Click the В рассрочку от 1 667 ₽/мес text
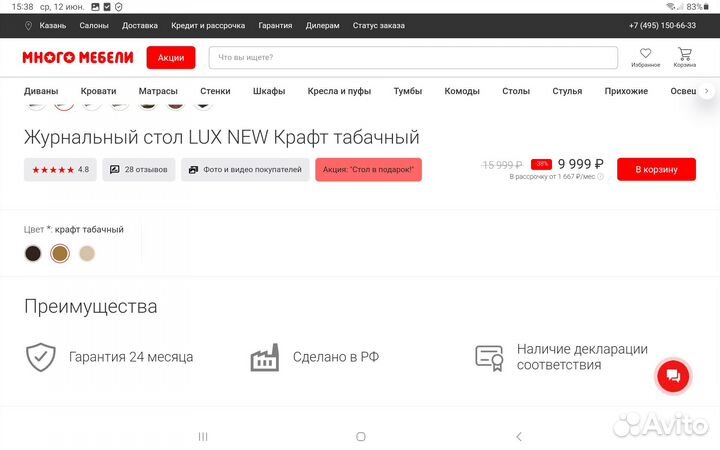 coord(551,177)
